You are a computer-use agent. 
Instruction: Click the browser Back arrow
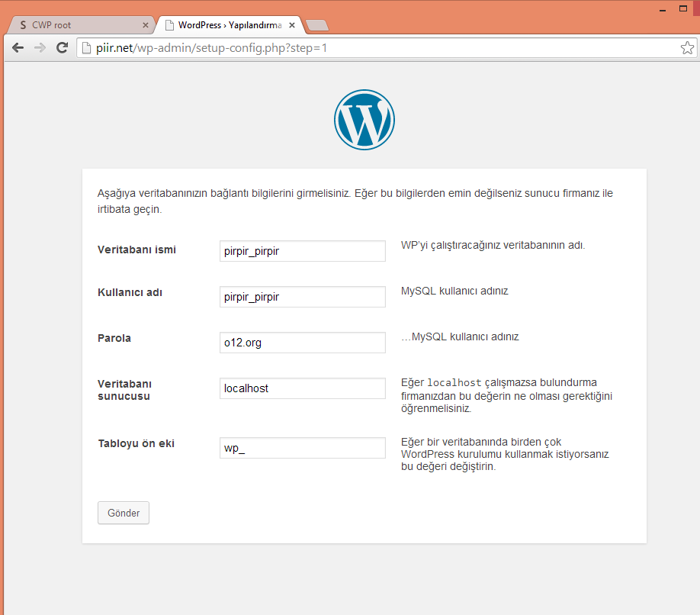18,48
